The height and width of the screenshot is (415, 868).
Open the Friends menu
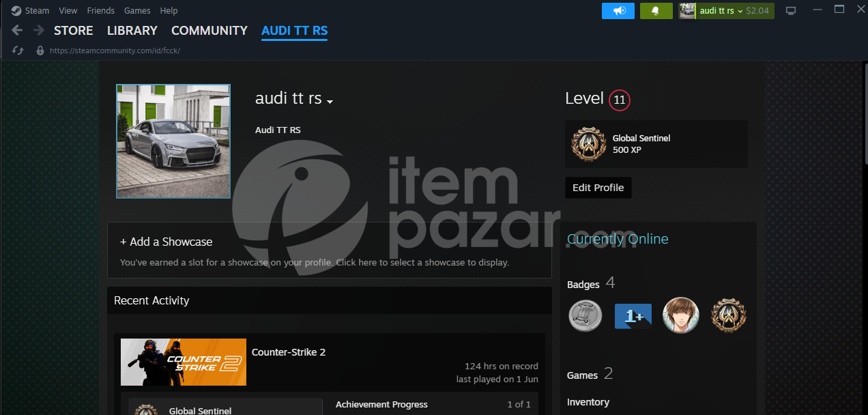101,10
